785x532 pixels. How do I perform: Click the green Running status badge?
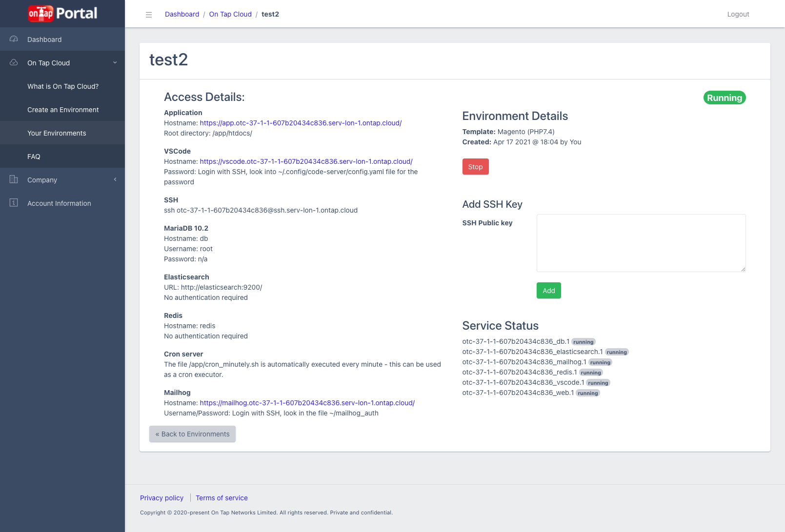pyautogui.click(x=725, y=98)
